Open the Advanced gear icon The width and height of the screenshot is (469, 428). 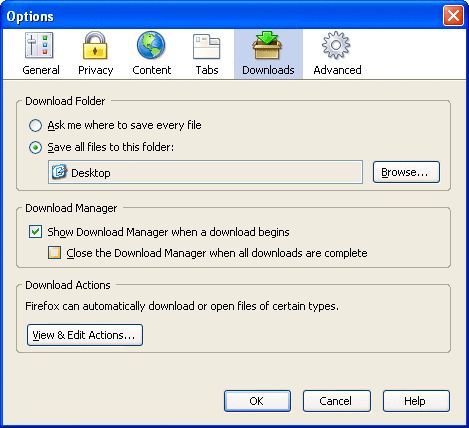(336, 45)
